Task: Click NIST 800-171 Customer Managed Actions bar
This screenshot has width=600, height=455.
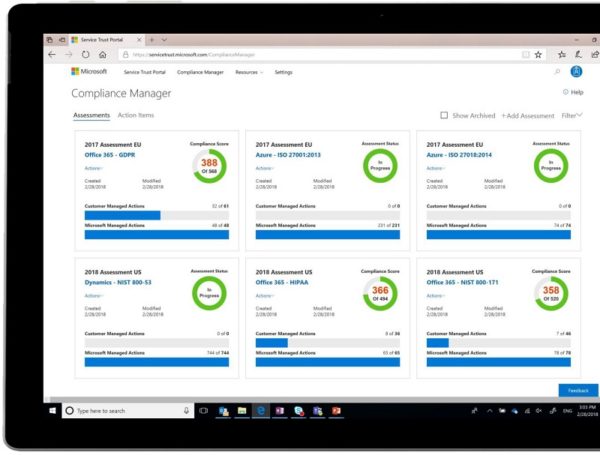Action: point(499,343)
